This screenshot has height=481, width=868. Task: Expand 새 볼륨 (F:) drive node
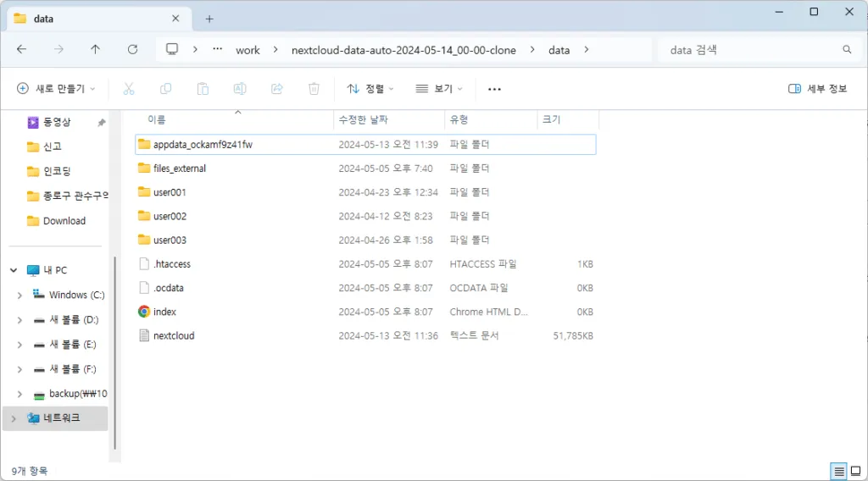(20, 368)
